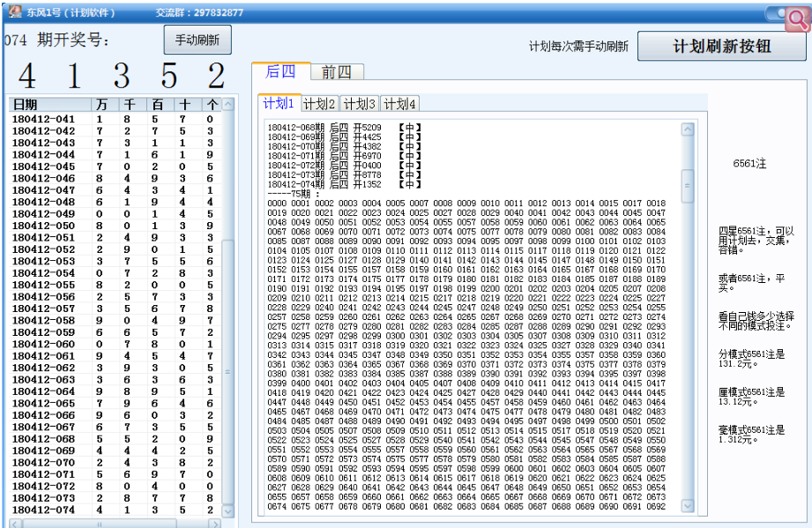Click history table scroll-down arrow

point(228,509)
